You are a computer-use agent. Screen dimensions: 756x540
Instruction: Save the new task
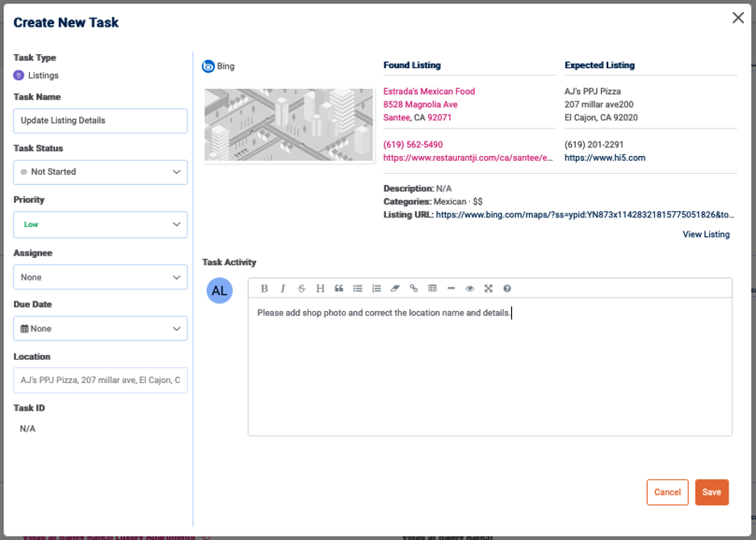(712, 492)
